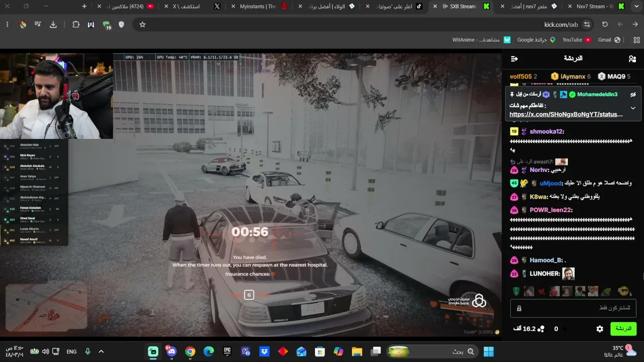The width and height of the screenshot is (644, 362).
Task: Collapse the chat panel with the arrow icon
Action: (x=514, y=59)
